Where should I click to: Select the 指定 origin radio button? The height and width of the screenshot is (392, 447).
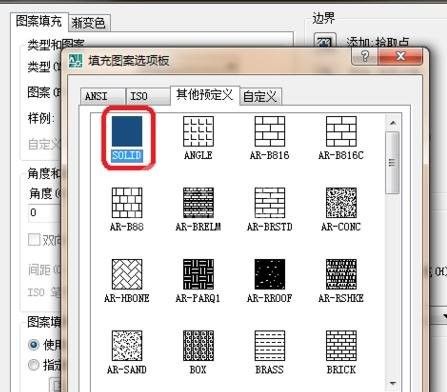click(x=33, y=365)
